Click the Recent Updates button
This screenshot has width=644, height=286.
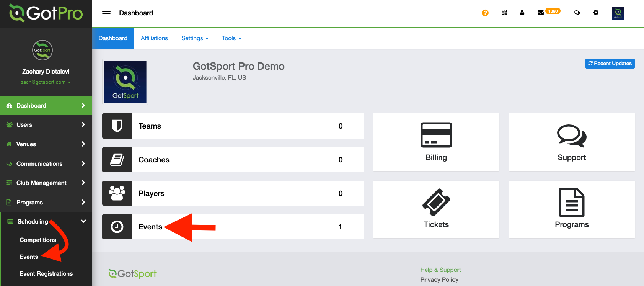tap(610, 64)
